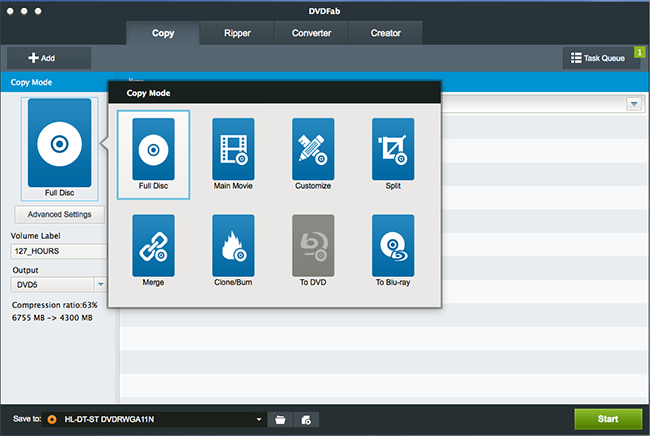This screenshot has width=650, height=436.
Task: Pick the Customize copy mode
Action: pyautogui.click(x=313, y=154)
